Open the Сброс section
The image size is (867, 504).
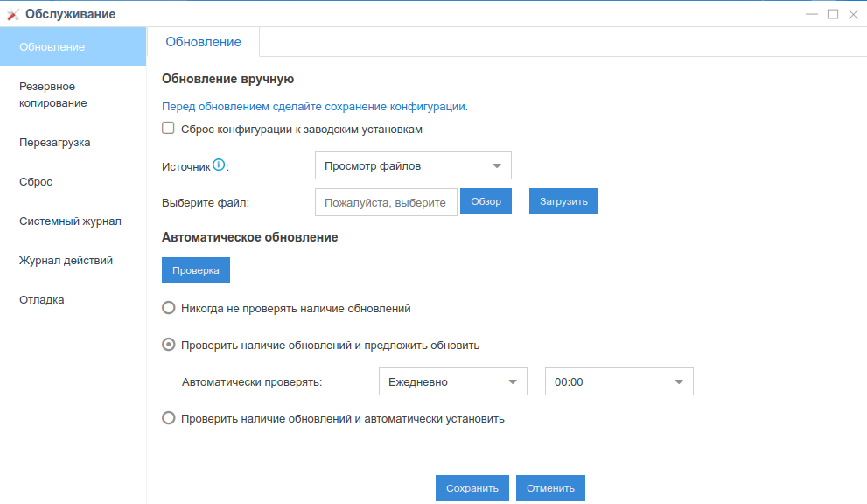coord(73,181)
